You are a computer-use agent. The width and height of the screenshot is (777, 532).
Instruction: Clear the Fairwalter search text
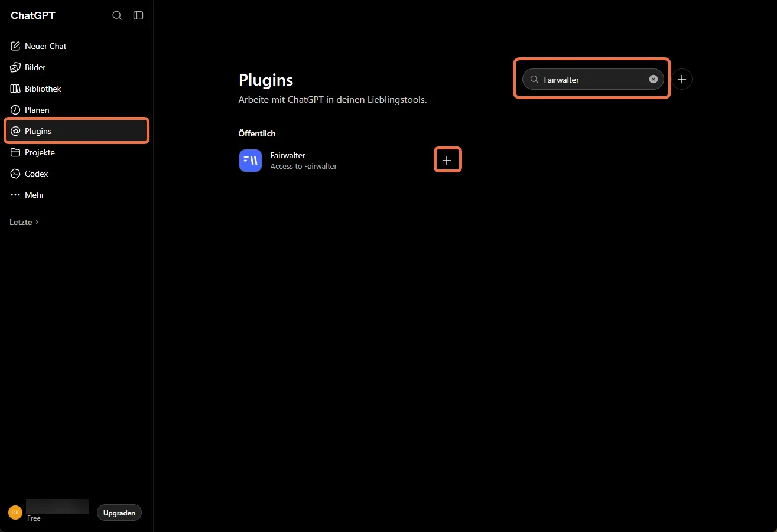[x=653, y=79]
